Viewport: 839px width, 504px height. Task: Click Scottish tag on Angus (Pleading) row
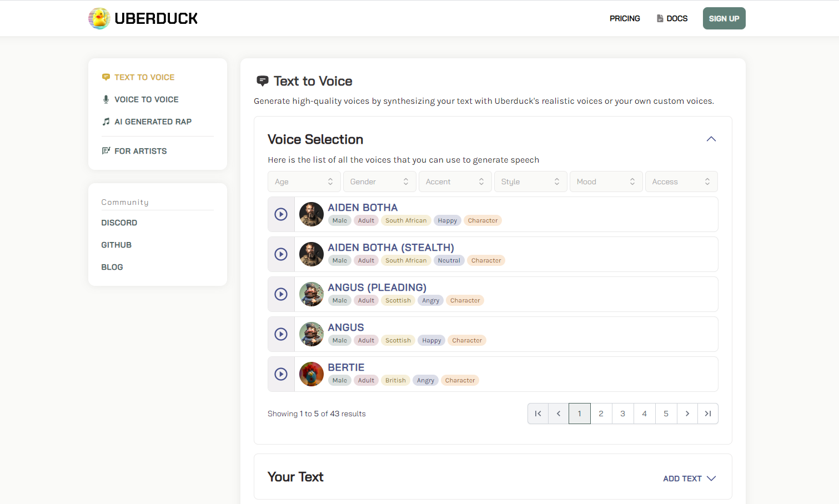click(398, 300)
